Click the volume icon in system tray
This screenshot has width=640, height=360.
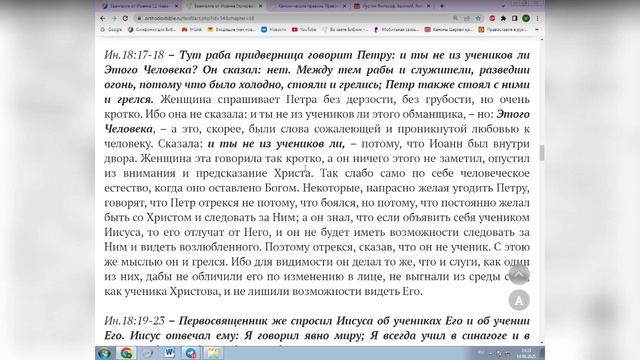pos(508,353)
